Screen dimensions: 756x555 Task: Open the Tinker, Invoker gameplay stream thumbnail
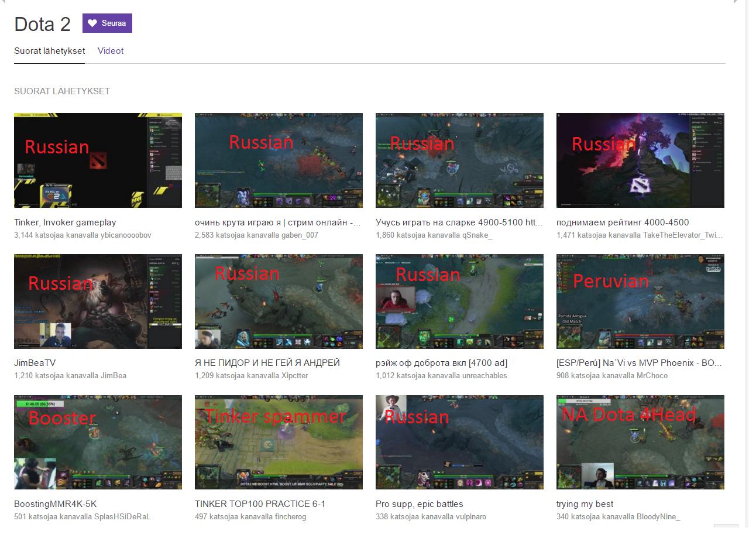[x=98, y=160]
